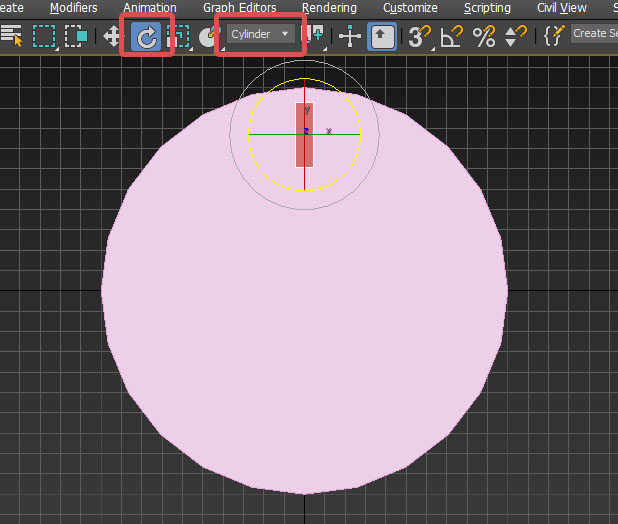The width and height of the screenshot is (618, 524).
Task: Activate the Select and Place tool
Action: tap(208, 36)
